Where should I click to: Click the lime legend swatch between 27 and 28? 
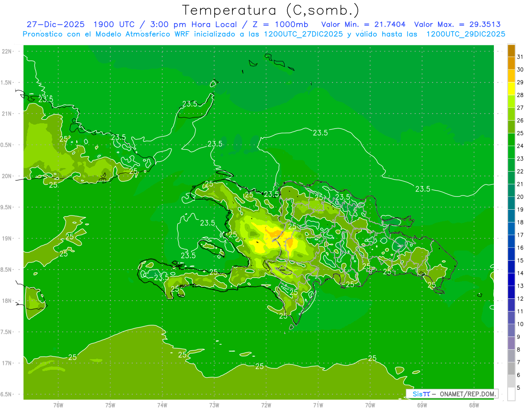[511, 102]
